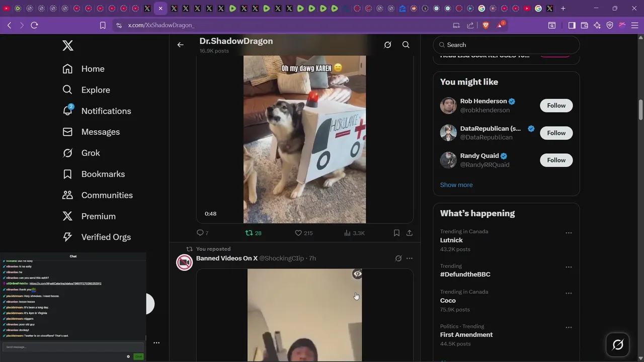644x362 pixels.
Task: Click Grok icon in profile header
Action: pos(387,45)
